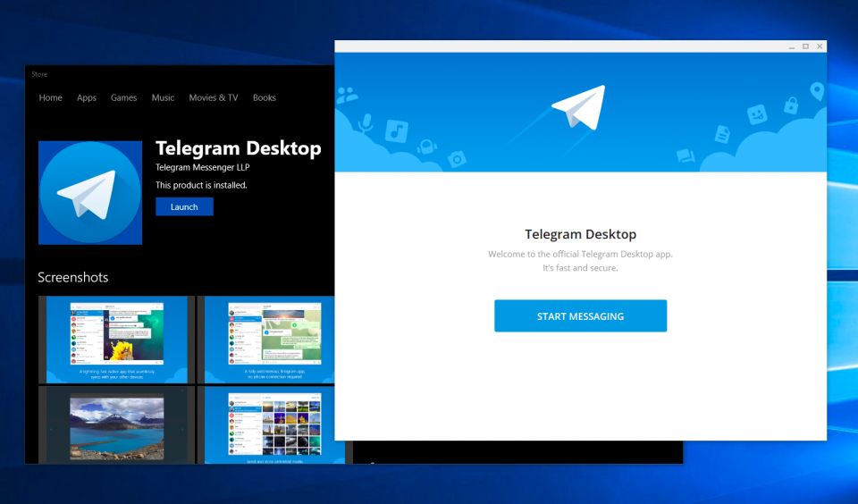Viewport: 858px width, 504px height.
Task: Maximize the Telegram Desktop window
Action: coord(805,46)
